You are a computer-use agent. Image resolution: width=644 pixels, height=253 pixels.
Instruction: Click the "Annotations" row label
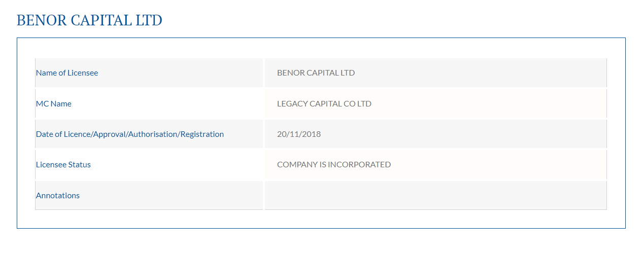58,196
